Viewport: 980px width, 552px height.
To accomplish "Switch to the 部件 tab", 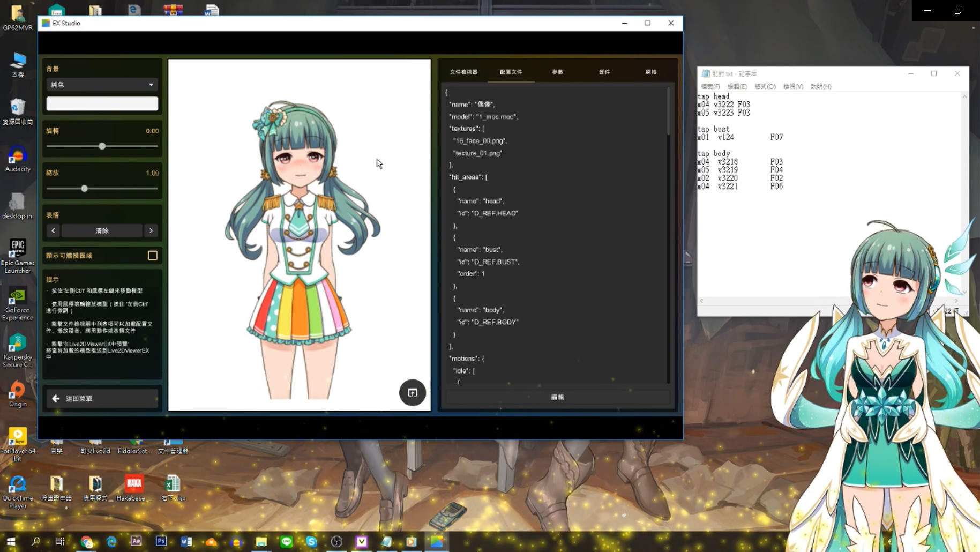I will pos(604,71).
